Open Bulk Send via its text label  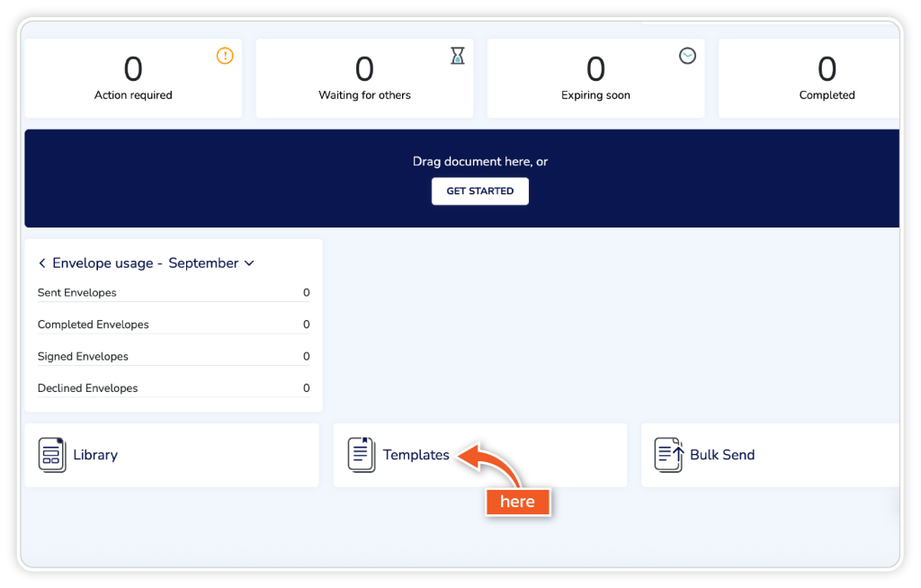[x=722, y=455]
